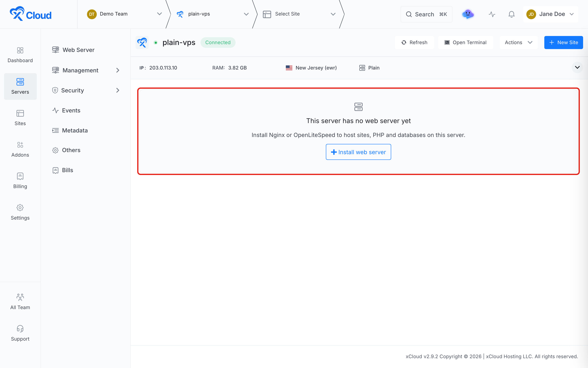Open the notifications bell

(511, 14)
